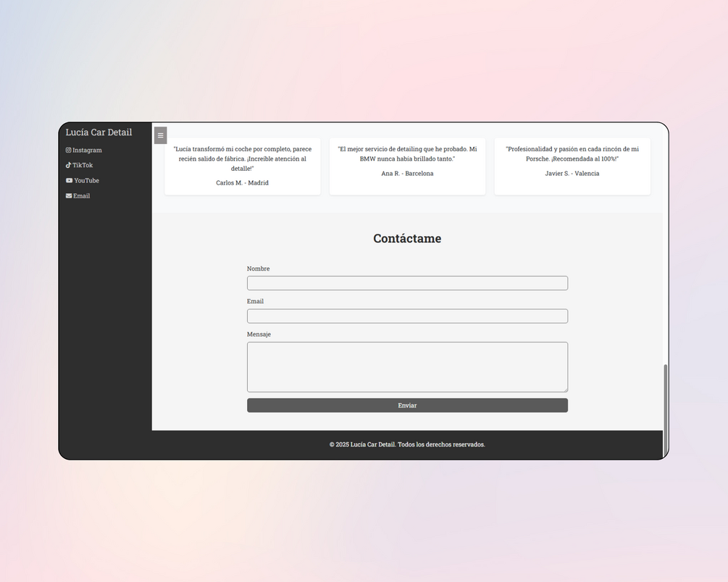Image resolution: width=728 pixels, height=582 pixels.
Task: Open the TikTok link text
Action: click(x=82, y=165)
